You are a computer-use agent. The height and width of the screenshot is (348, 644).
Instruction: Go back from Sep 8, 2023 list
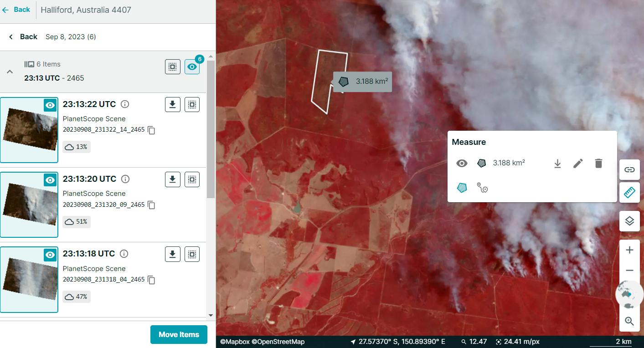[x=23, y=37]
